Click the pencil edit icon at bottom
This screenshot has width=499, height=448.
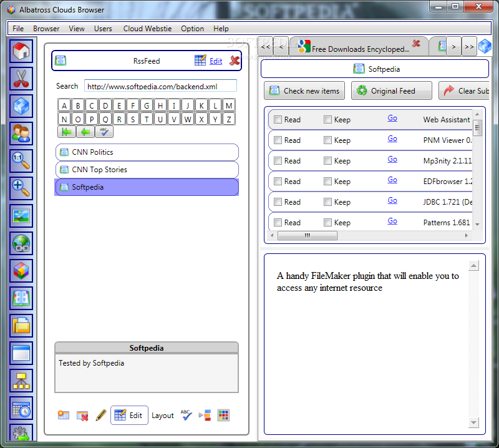[x=101, y=415]
